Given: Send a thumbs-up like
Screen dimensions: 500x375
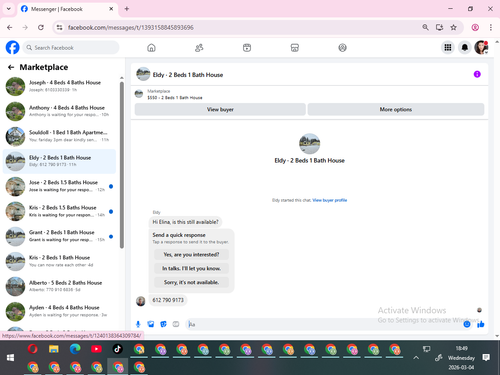Looking at the screenshot, I should pos(481,324).
